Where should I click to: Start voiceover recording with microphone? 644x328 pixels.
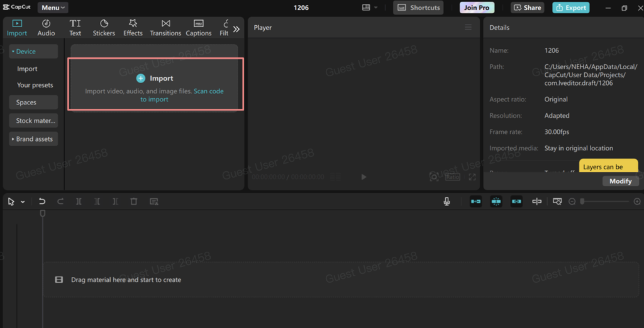(x=447, y=201)
